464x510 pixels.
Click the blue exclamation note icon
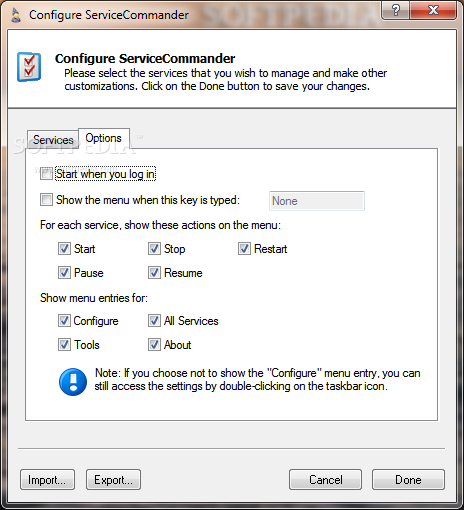(73, 382)
